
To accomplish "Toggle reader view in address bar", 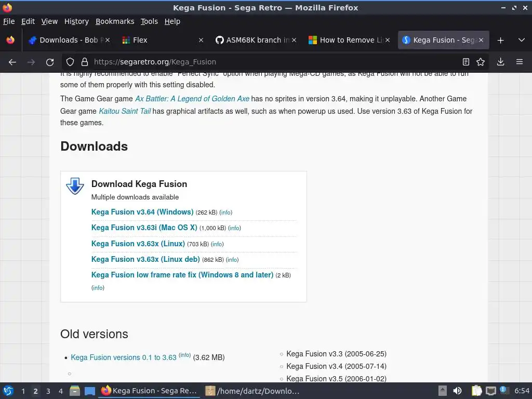I will (466, 62).
